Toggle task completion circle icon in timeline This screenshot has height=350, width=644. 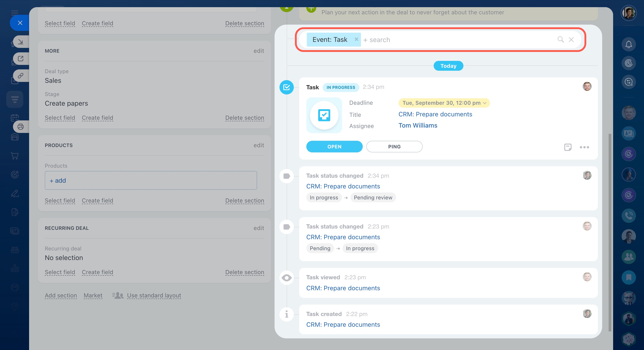(286, 87)
